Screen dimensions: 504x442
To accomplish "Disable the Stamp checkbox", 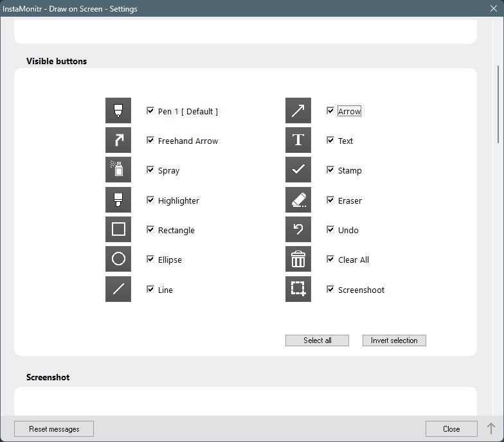I will tap(330, 170).
